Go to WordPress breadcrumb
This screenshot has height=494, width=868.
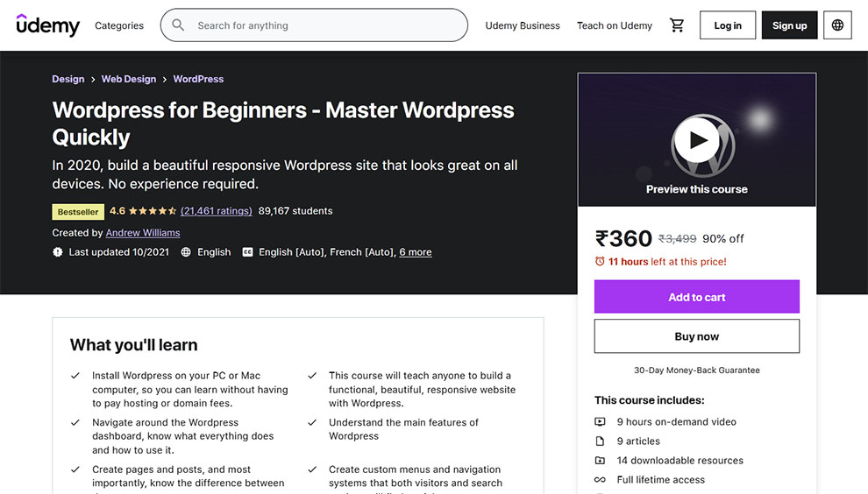(198, 79)
